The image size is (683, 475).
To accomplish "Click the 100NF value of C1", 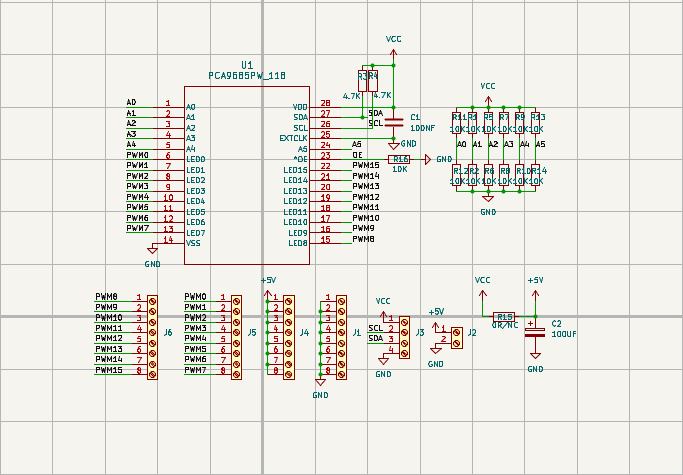I will [x=423, y=128].
